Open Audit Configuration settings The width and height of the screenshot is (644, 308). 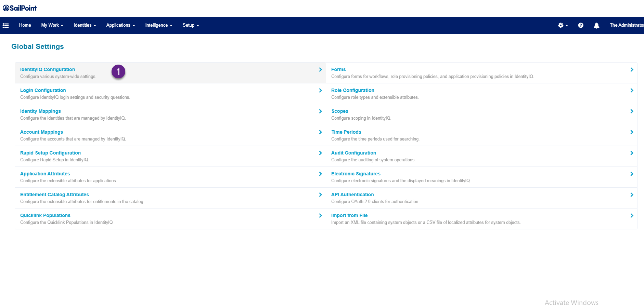(353, 153)
